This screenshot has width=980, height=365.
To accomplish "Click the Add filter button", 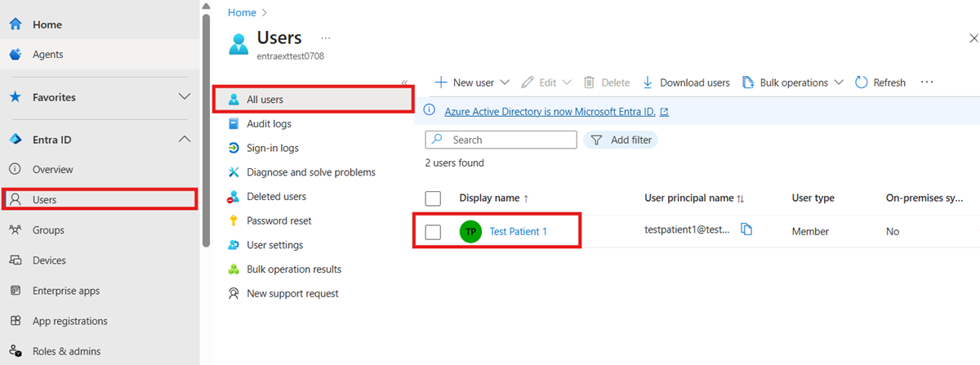I will [621, 140].
